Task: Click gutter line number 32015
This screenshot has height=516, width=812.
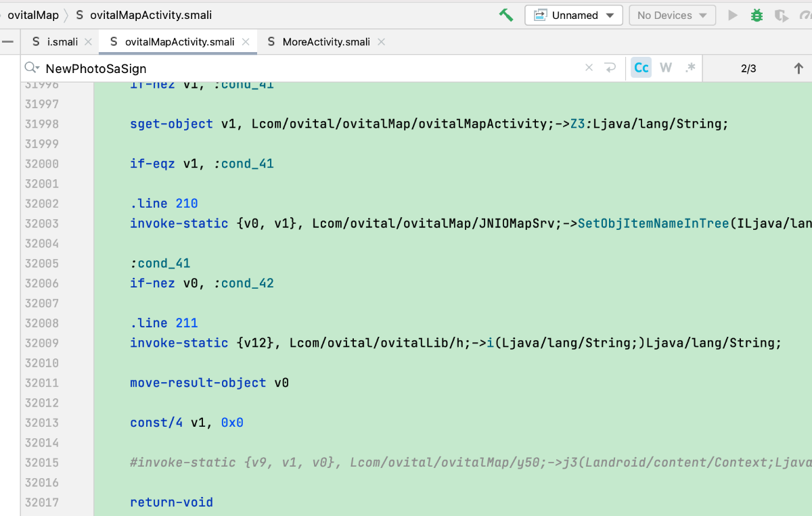Action: (x=42, y=463)
